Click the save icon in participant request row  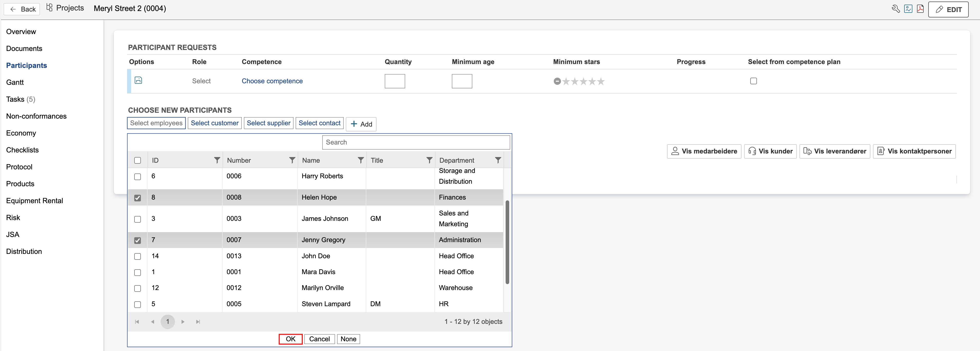(x=139, y=80)
